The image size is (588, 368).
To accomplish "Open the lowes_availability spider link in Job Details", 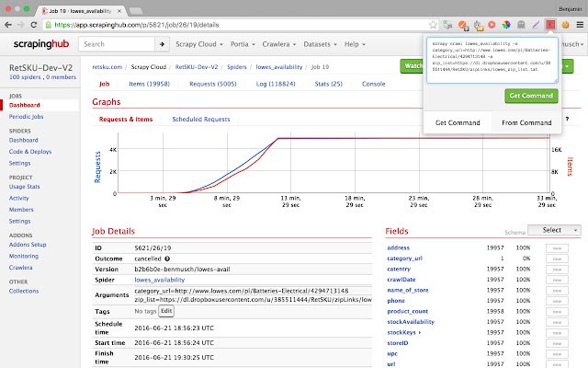I will click(159, 280).
